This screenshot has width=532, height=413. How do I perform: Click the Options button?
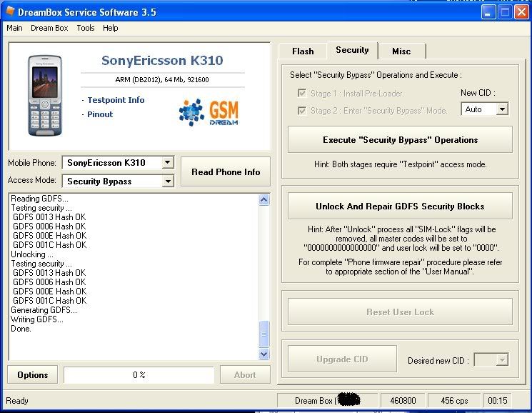pos(33,374)
